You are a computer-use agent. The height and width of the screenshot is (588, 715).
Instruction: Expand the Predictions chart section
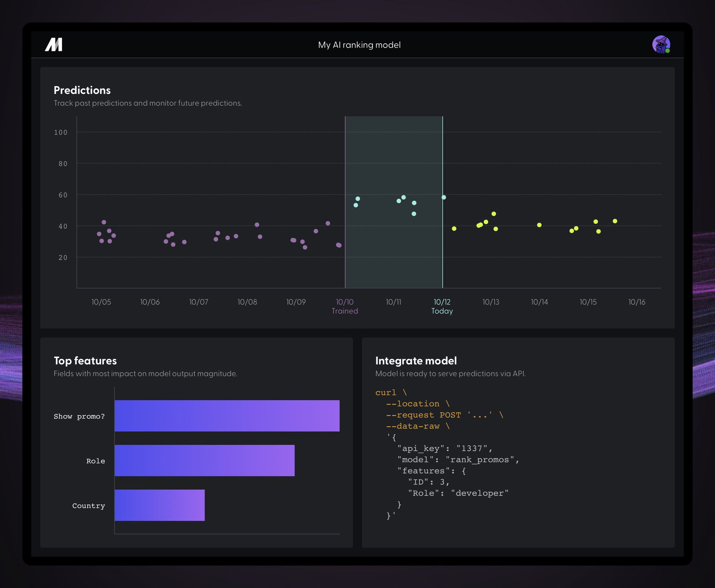[83, 90]
